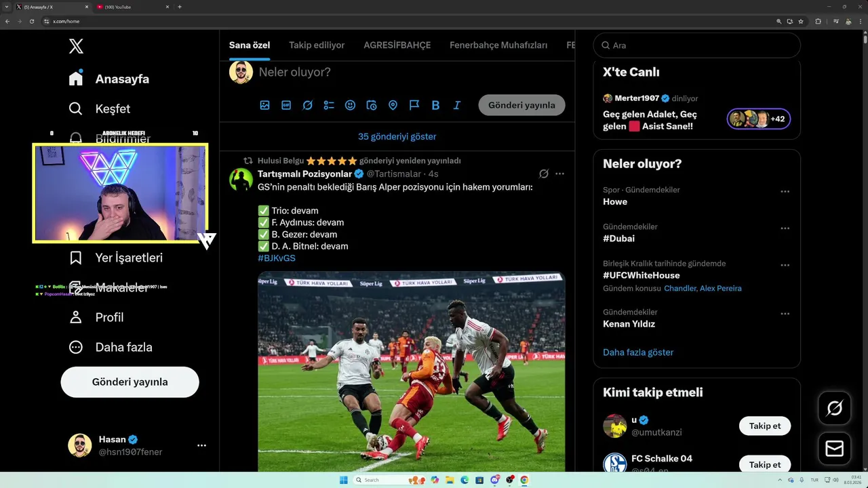This screenshot has height=488, width=868.
Task: Open the #Dubai trending topic
Action: [x=618, y=239]
